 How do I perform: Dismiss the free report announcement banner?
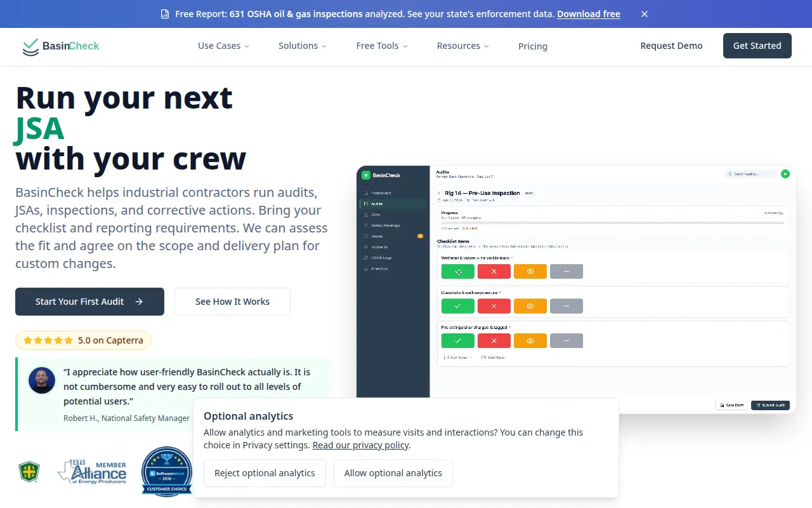(645, 14)
